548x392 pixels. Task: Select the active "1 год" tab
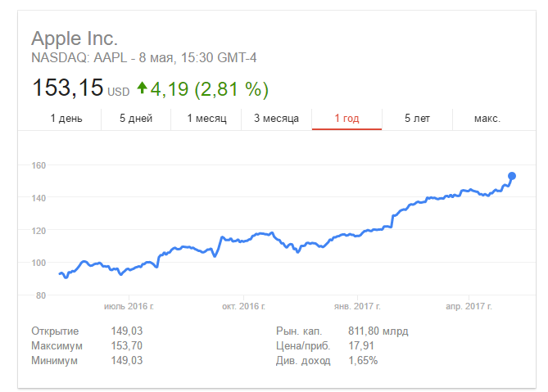(x=346, y=119)
